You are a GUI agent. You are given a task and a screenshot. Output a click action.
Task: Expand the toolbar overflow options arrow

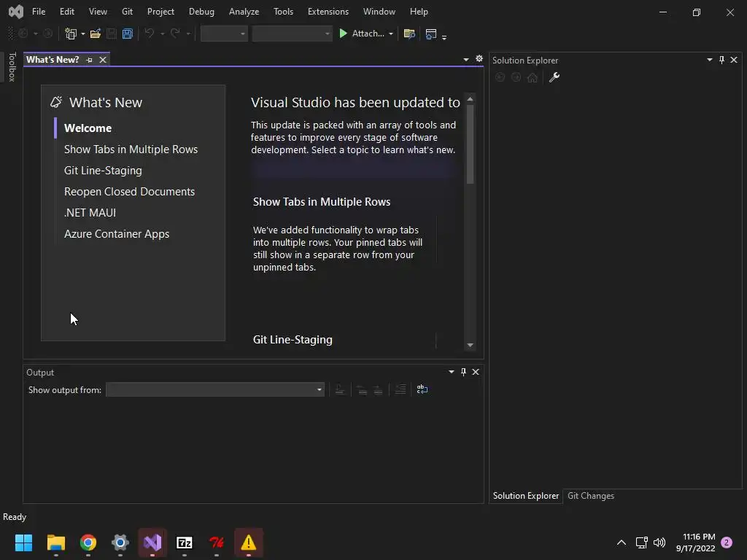(x=444, y=36)
